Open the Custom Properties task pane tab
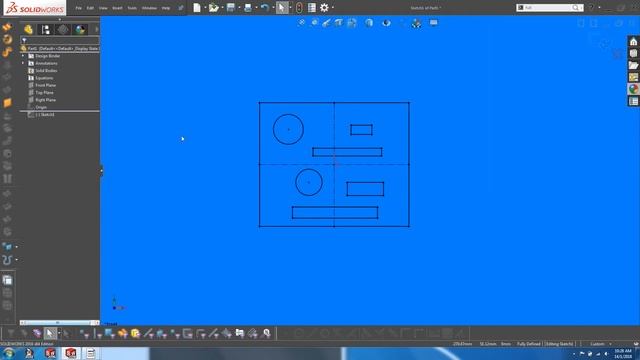Image resolution: width=640 pixels, height=360 pixels. pyautogui.click(x=633, y=101)
